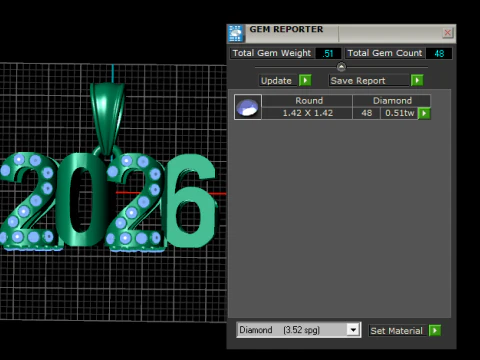Click the Gem Reporter icon in title bar

coord(236,33)
